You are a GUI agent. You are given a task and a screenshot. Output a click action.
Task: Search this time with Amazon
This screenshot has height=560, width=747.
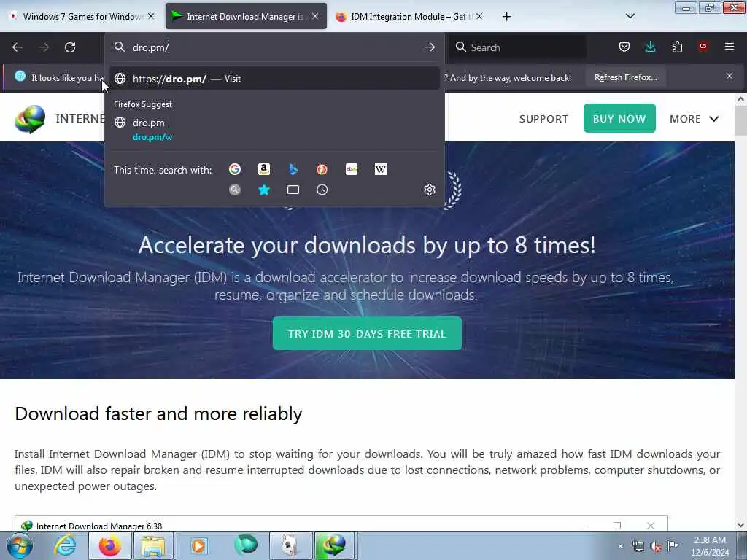point(264,169)
